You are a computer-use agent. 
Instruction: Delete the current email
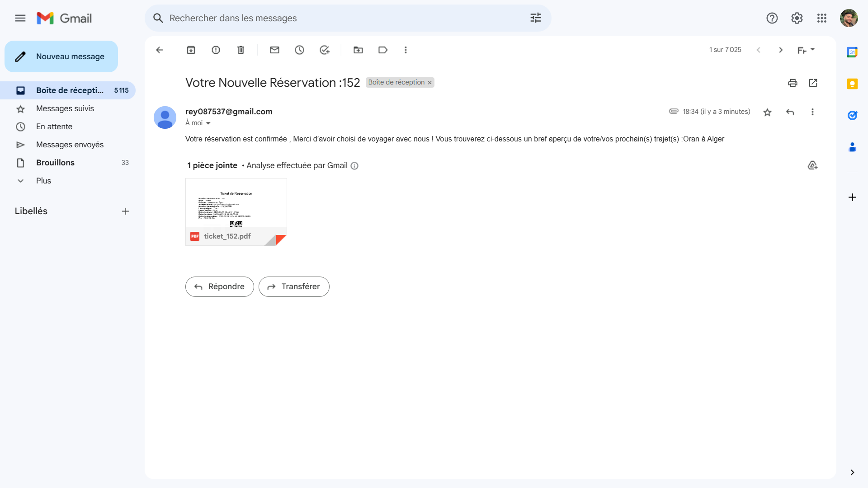pos(241,50)
